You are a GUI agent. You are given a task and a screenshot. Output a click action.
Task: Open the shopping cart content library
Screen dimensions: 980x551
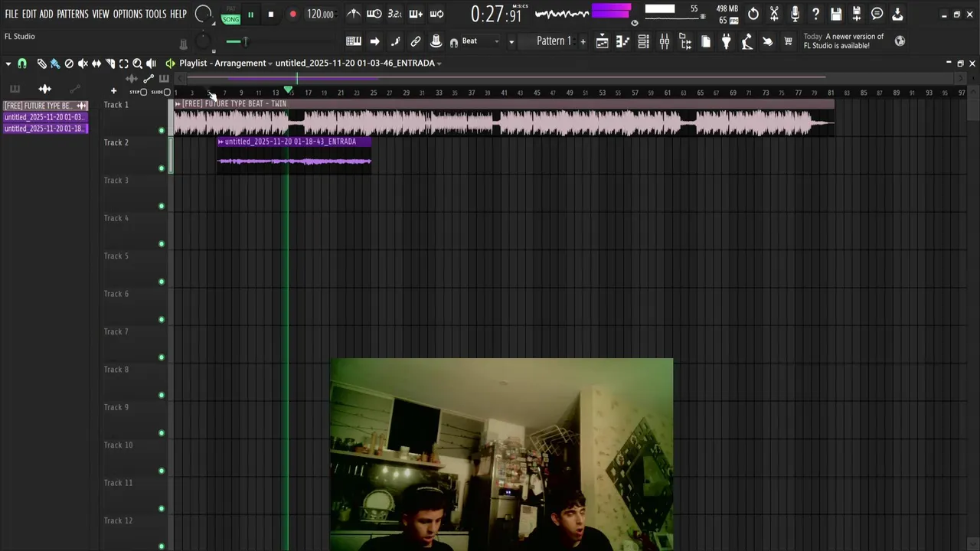click(788, 41)
